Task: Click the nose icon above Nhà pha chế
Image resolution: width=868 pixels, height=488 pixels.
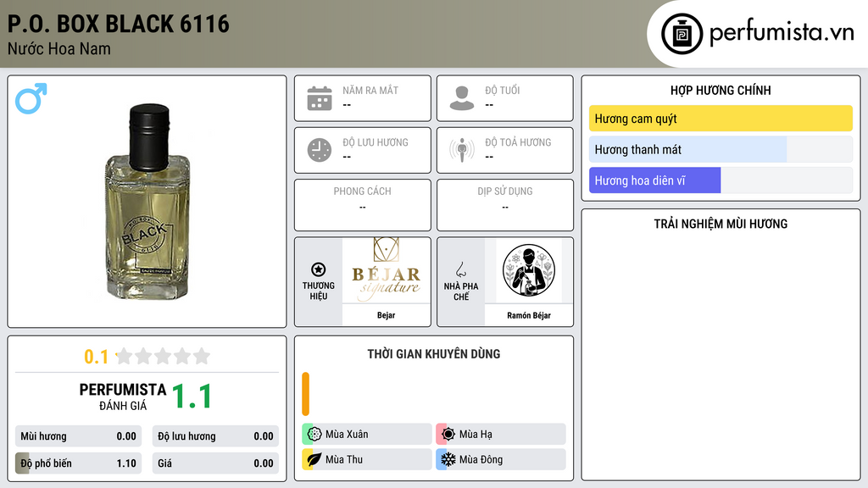Action: [460, 269]
